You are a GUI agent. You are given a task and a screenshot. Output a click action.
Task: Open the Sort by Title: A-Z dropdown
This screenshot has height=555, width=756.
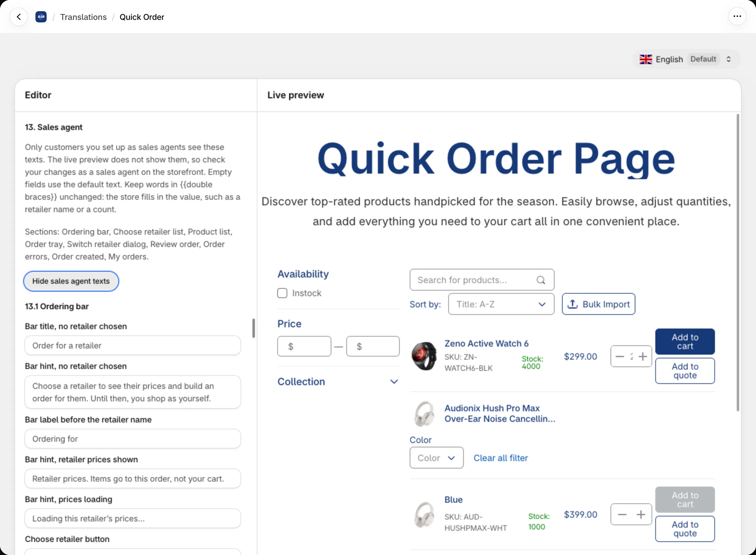[x=501, y=304]
